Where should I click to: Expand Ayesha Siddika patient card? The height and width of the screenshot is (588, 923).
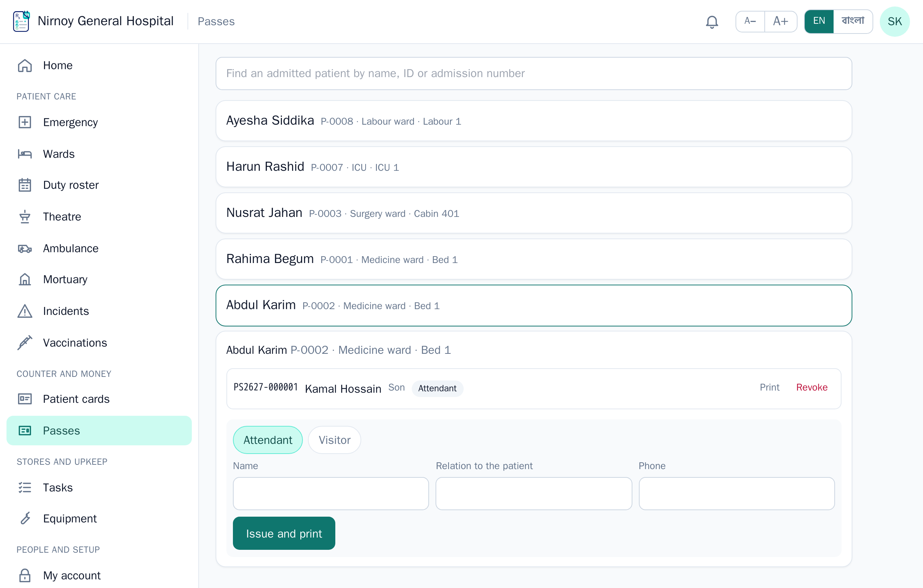point(534,121)
